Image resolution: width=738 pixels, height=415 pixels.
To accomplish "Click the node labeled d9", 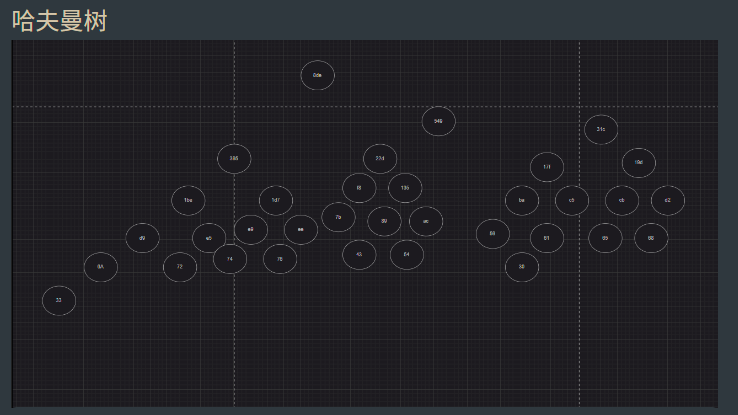I will point(142,238).
